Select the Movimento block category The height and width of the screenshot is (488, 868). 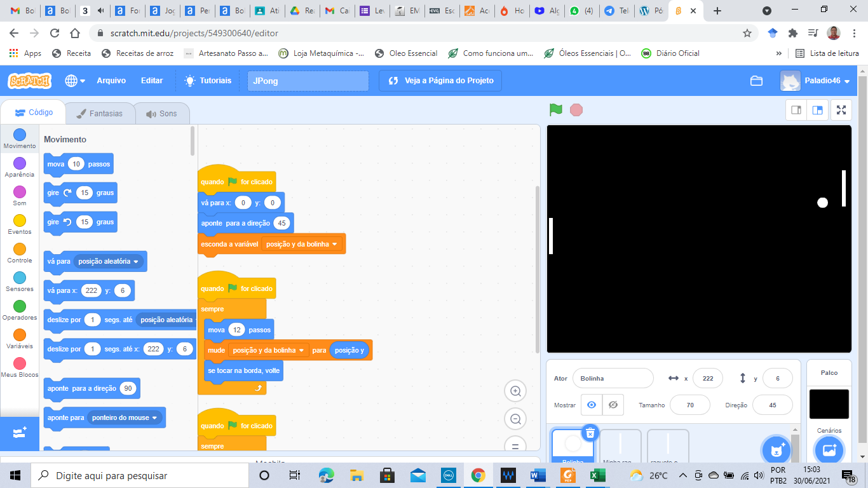click(x=20, y=139)
